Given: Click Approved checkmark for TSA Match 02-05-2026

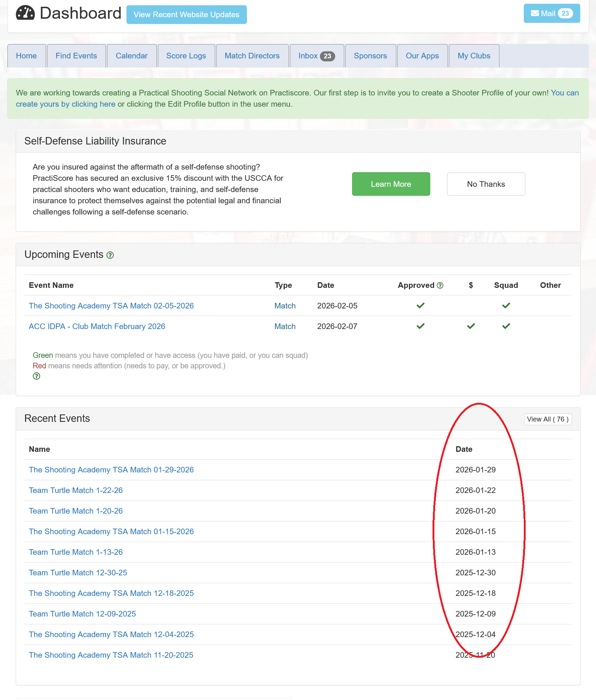Looking at the screenshot, I should pos(421,306).
